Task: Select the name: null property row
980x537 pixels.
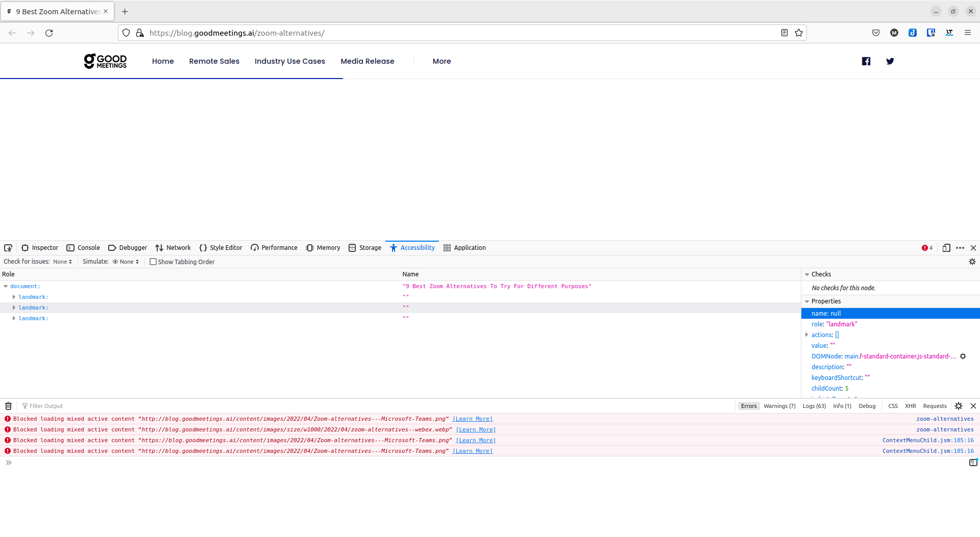Action: (890, 314)
